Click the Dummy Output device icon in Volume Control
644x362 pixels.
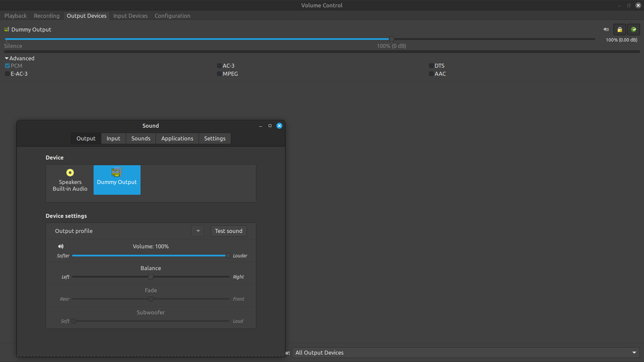click(7, 29)
